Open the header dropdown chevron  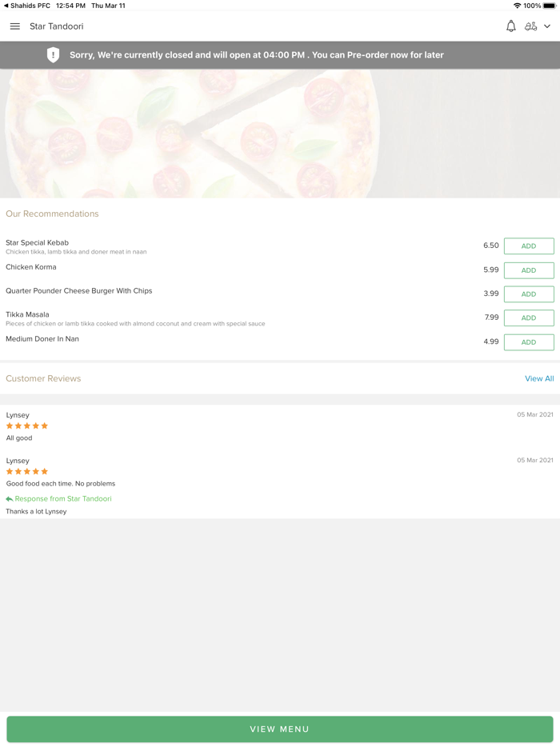(x=547, y=26)
